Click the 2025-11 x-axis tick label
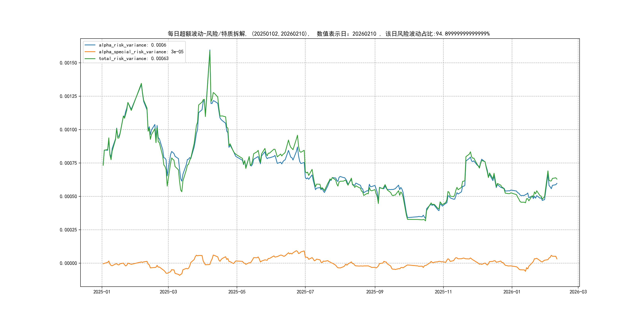 (443, 292)
